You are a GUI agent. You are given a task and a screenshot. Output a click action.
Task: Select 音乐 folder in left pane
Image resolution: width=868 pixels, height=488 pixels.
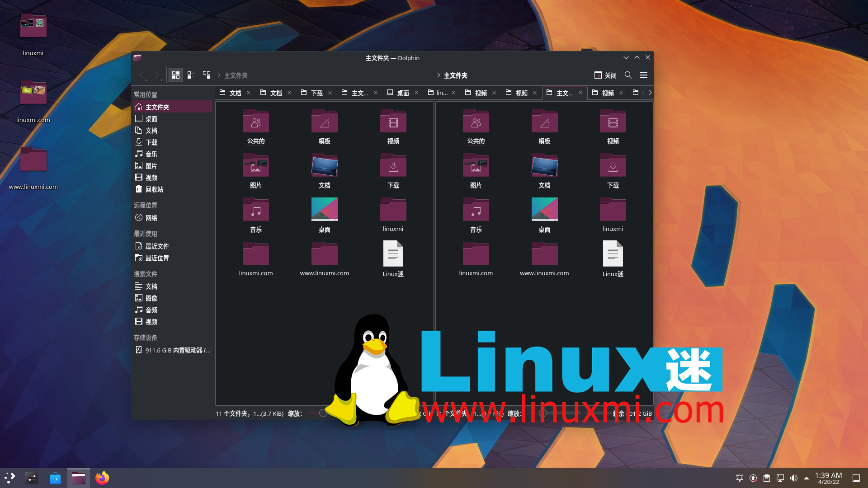256,215
